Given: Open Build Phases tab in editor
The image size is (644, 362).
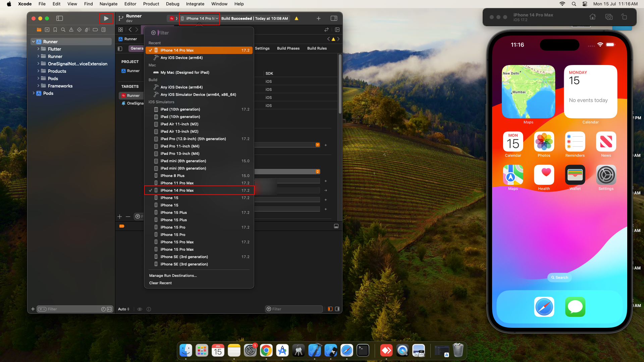Looking at the screenshot, I should [x=288, y=48].
